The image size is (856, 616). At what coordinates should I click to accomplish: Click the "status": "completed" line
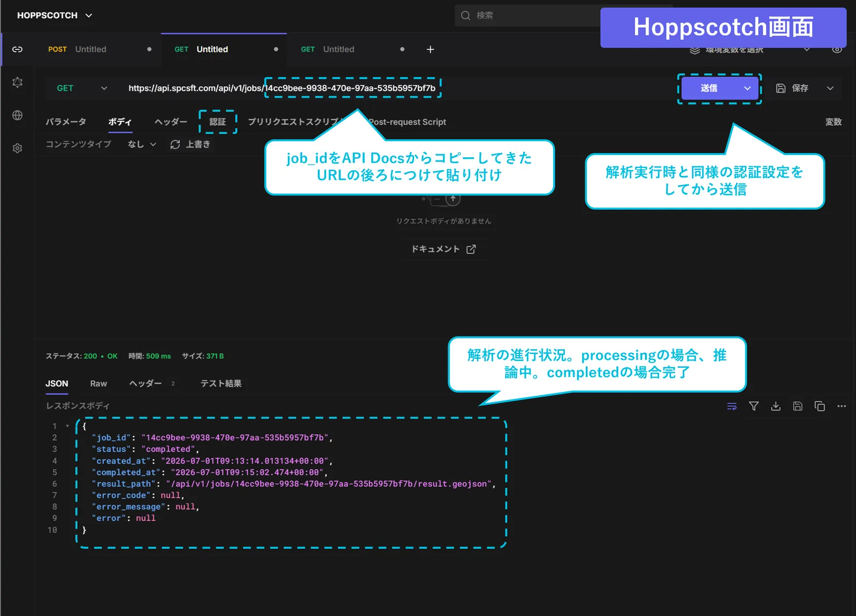[x=145, y=449]
